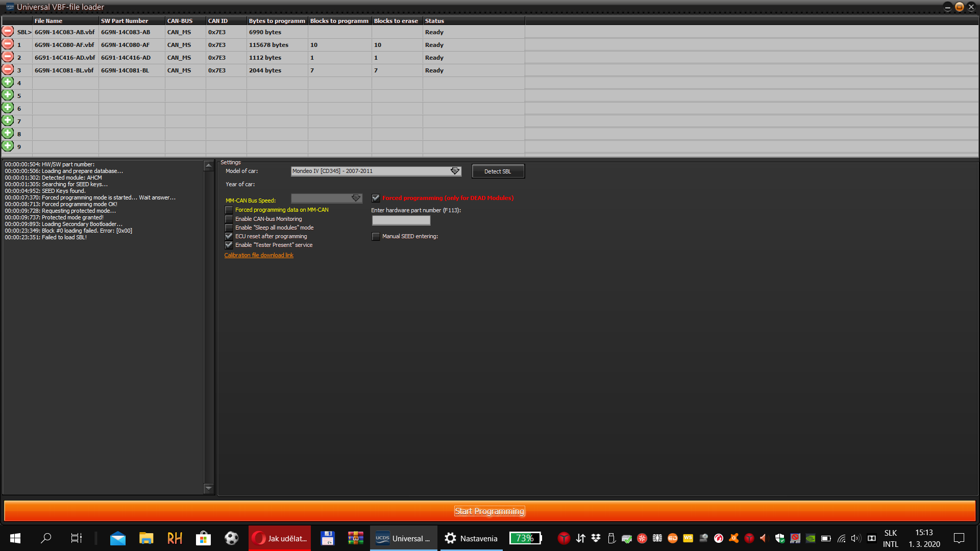The width and height of the screenshot is (980, 551).
Task: Switch to Nastavenia taskbar window
Action: click(471, 538)
